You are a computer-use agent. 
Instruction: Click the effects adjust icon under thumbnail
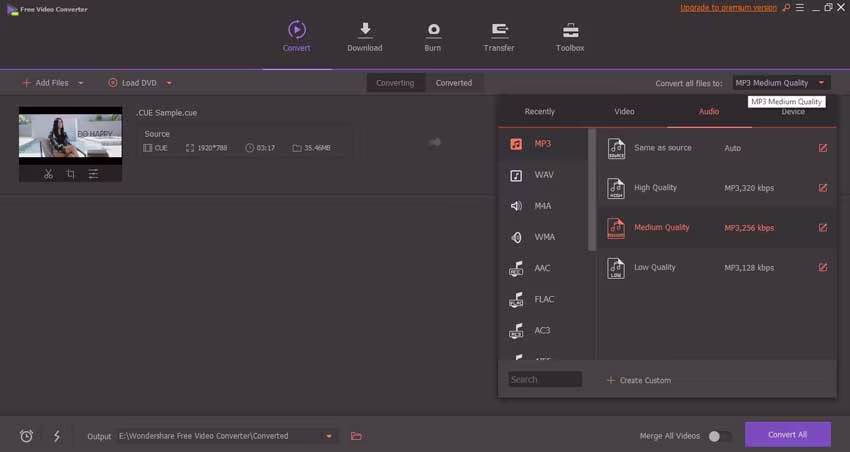click(93, 174)
